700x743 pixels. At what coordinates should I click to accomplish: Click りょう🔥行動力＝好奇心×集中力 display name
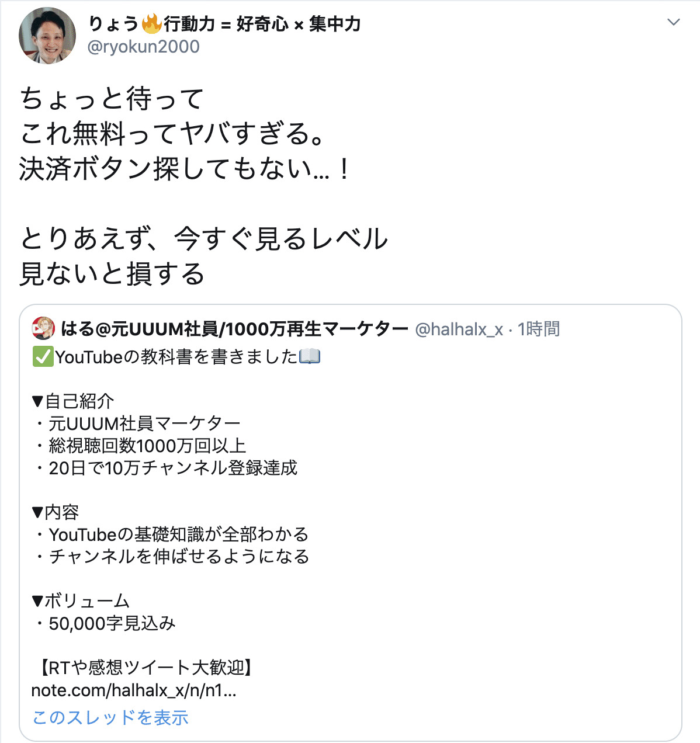pos(225,25)
